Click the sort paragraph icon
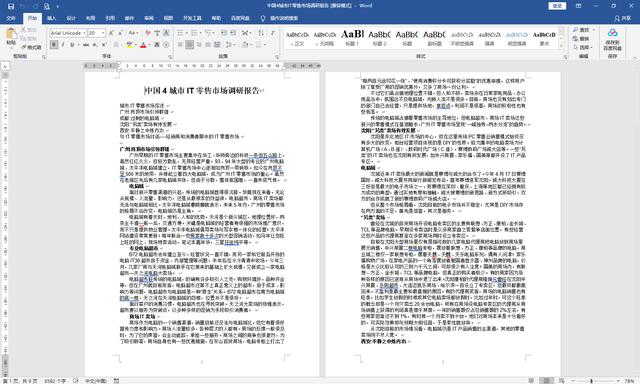Image resolution: width=640 pixels, height=384 pixels. coord(261,33)
